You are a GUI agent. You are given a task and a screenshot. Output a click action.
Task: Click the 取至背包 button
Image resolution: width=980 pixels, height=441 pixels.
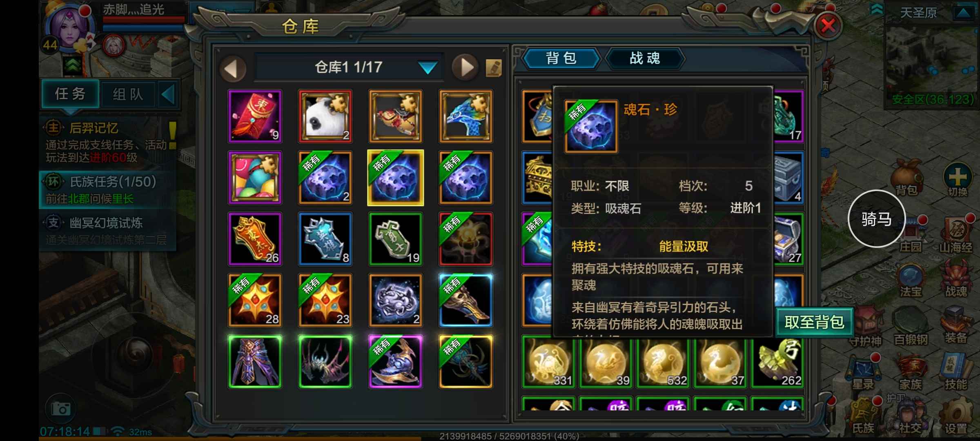(x=814, y=322)
